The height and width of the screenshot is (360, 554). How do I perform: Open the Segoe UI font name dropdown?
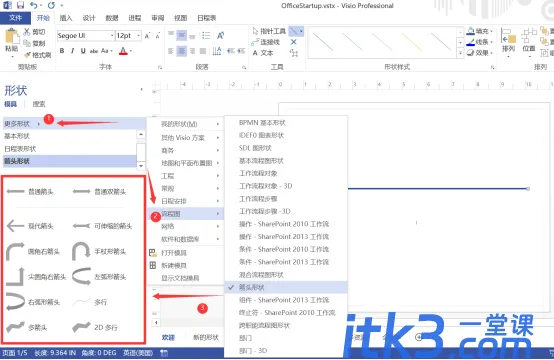click(x=112, y=36)
